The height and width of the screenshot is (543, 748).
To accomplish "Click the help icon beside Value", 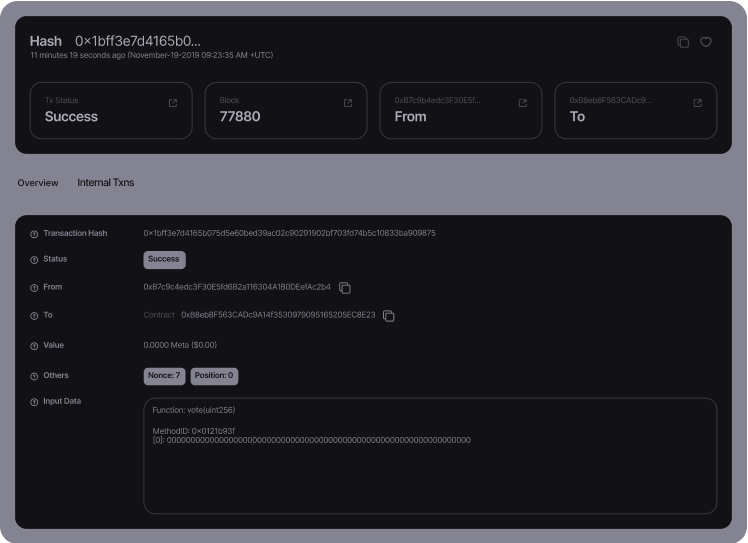I will [34, 346].
